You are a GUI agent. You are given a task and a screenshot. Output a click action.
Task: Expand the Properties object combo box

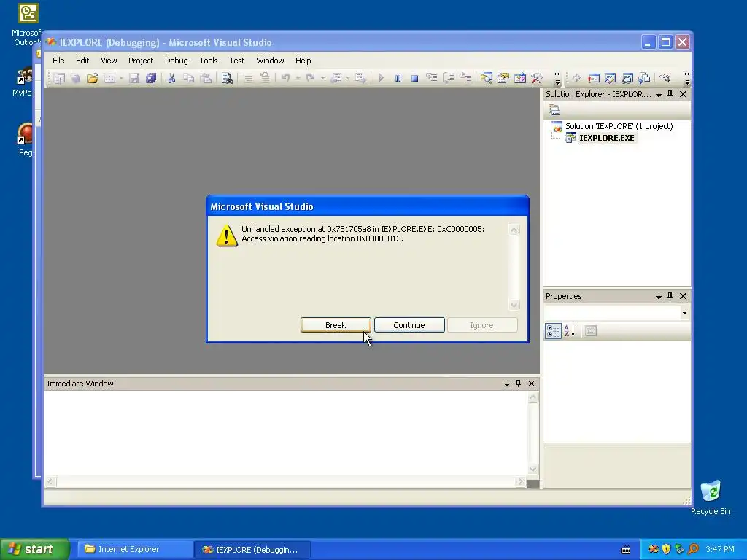tap(684, 313)
